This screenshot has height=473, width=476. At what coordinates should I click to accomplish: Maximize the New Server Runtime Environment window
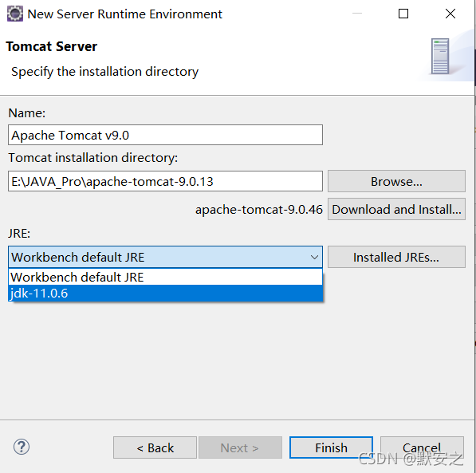pyautogui.click(x=403, y=14)
